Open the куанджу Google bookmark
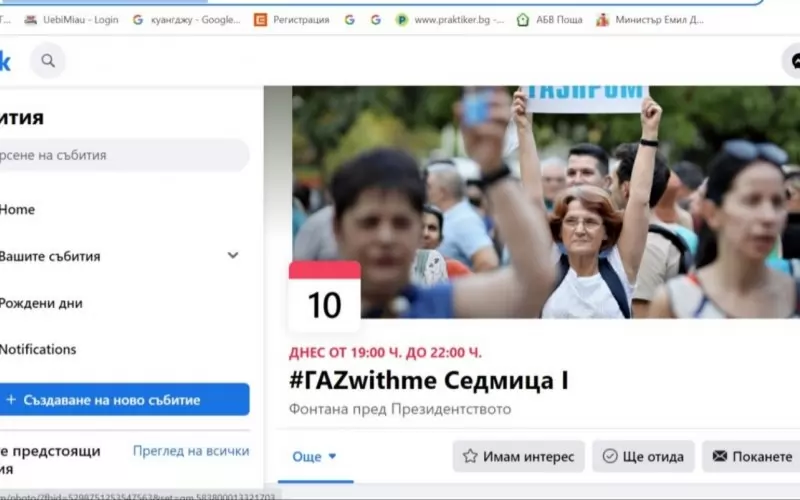This screenshot has height=500, width=800. [187, 20]
